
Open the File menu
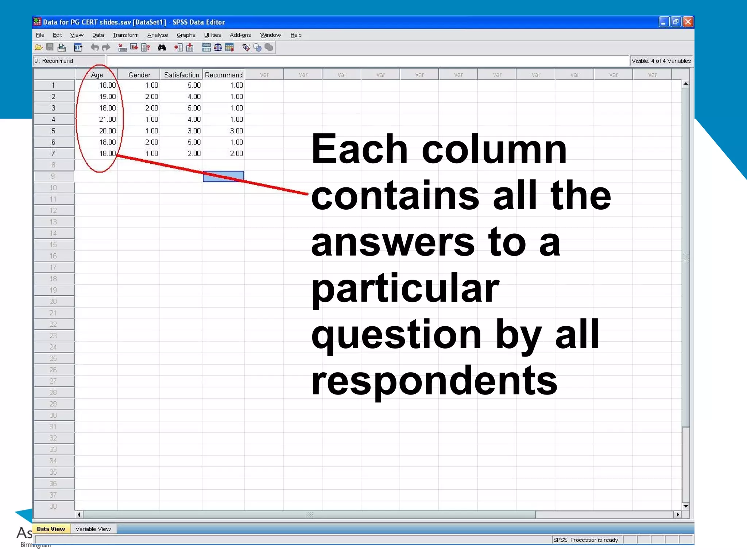click(x=40, y=35)
